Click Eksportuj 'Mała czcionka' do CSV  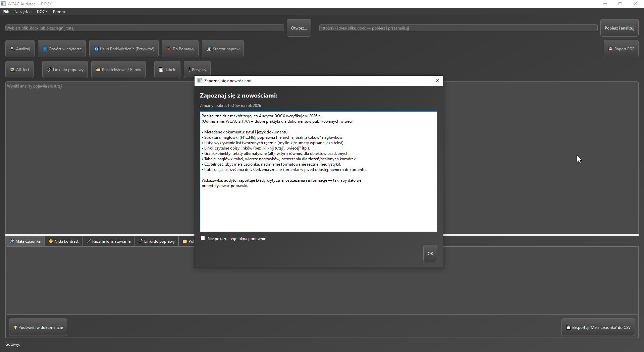[x=598, y=327]
